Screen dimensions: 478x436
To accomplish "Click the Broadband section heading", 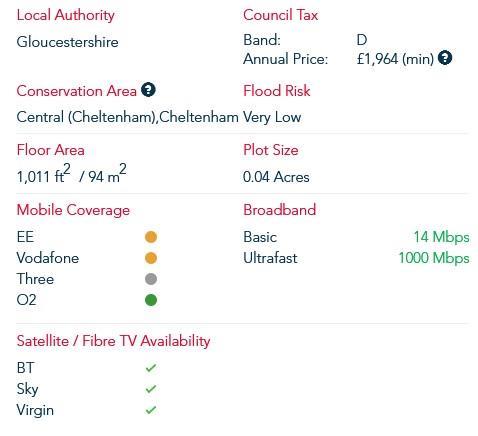I will [279, 210].
